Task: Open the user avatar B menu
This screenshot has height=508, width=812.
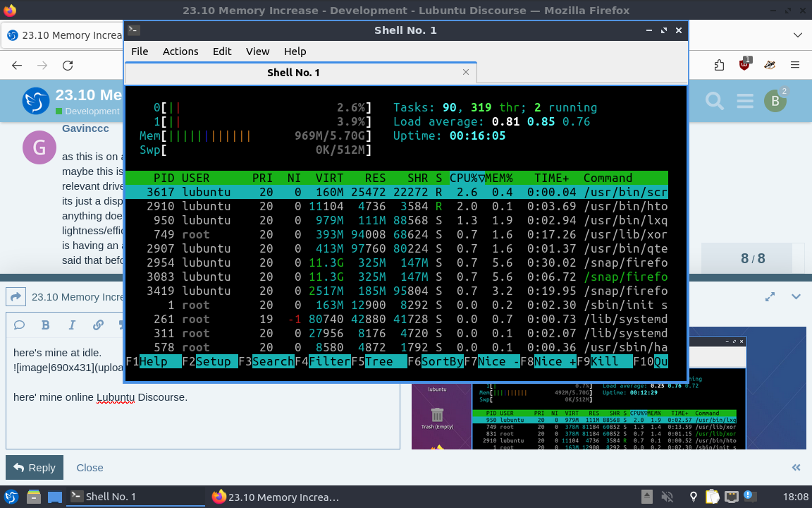Action: (775, 101)
